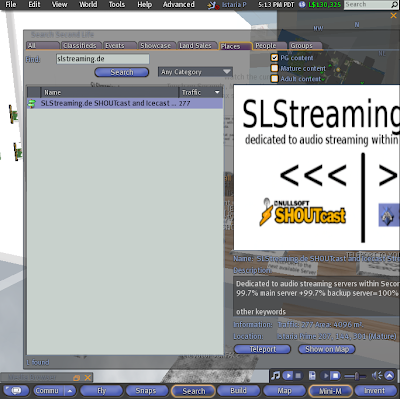
Task: Toggle the Mini-M (Mini-Map) button
Action: pos(330,391)
